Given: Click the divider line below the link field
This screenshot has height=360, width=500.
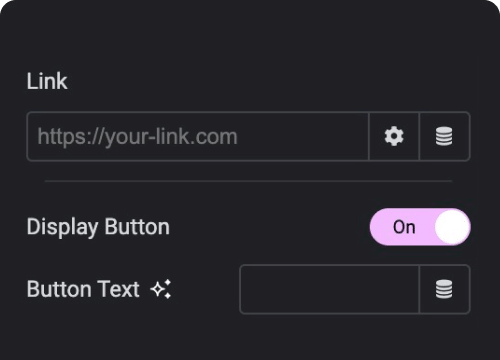Looking at the screenshot, I should (x=248, y=181).
